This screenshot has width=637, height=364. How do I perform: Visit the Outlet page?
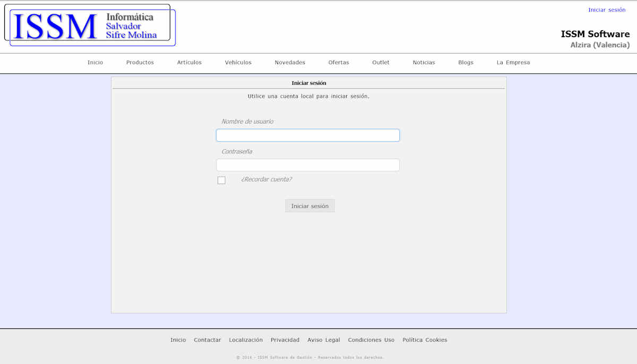[x=381, y=62]
